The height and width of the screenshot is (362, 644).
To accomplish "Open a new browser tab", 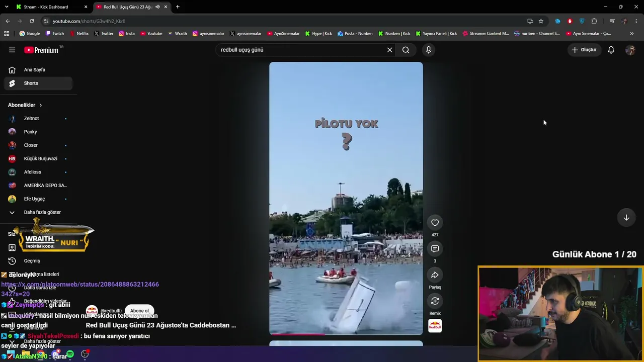I will [178, 7].
